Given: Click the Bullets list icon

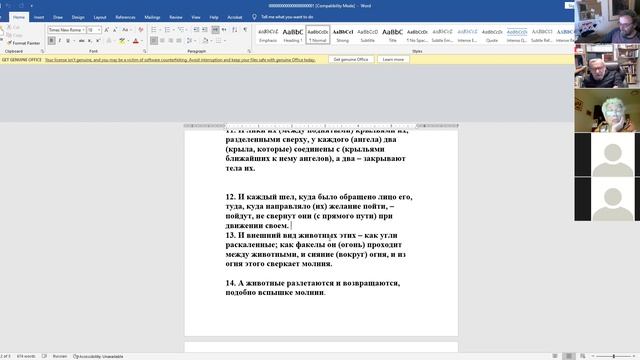Looking at the screenshot, I should pyautogui.click(x=154, y=29).
